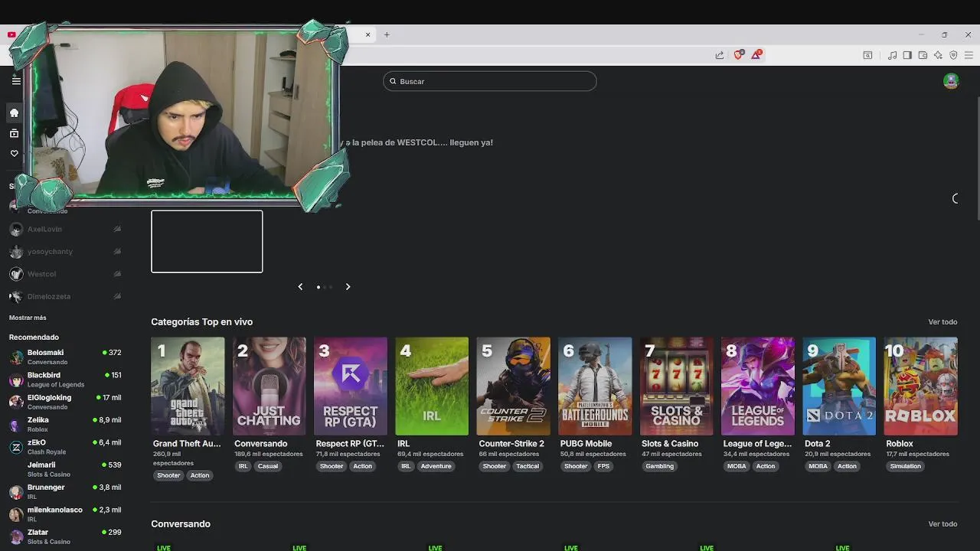Viewport: 980px width, 551px height.
Task: Click the offline icon beside AxelLovin
Action: [x=117, y=229]
